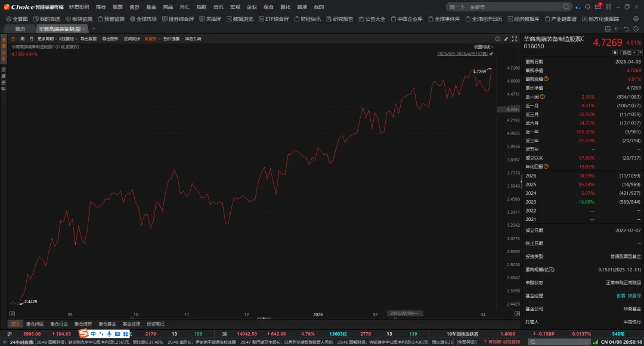The width and height of the screenshot is (644, 346).
Task: Open the 债券 menu
Action: click(x=134, y=7)
